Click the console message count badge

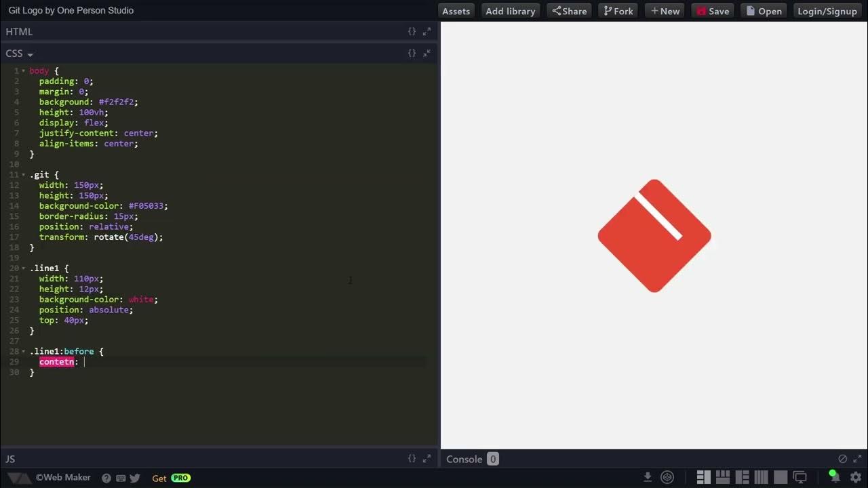pos(493,459)
